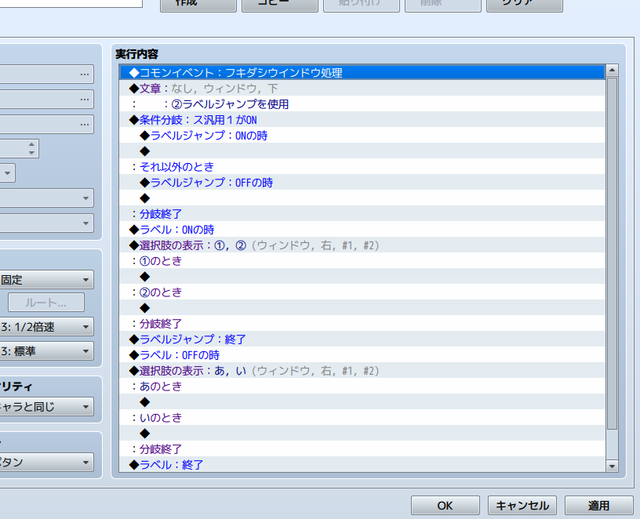Select the empty row below ラベルジャンプ：ONの時

(362, 151)
